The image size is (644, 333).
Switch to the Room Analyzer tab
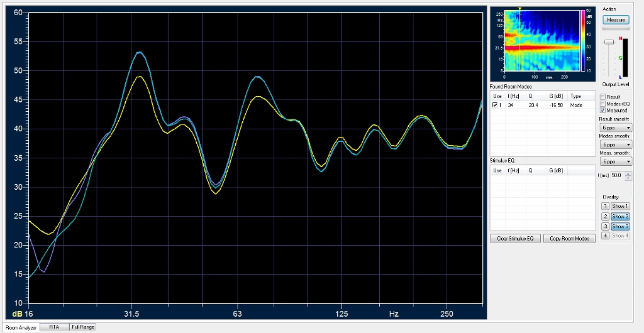tap(21, 328)
